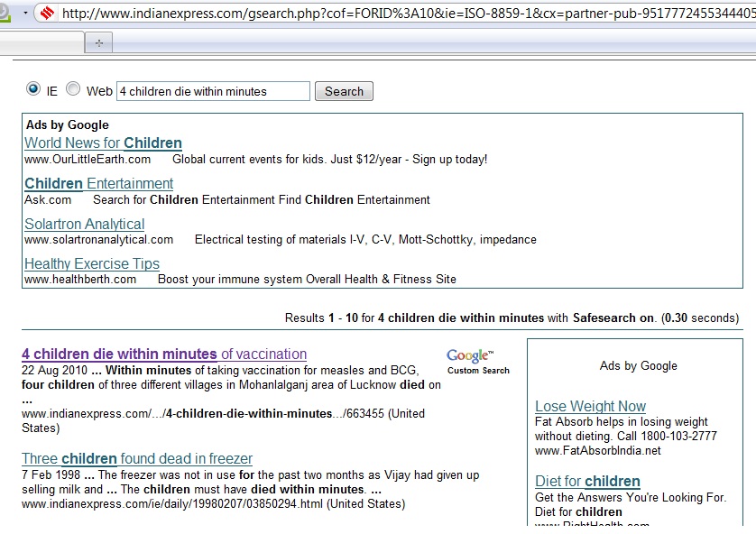Click the search query text box
This screenshot has width=756, height=534.
(x=213, y=91)
